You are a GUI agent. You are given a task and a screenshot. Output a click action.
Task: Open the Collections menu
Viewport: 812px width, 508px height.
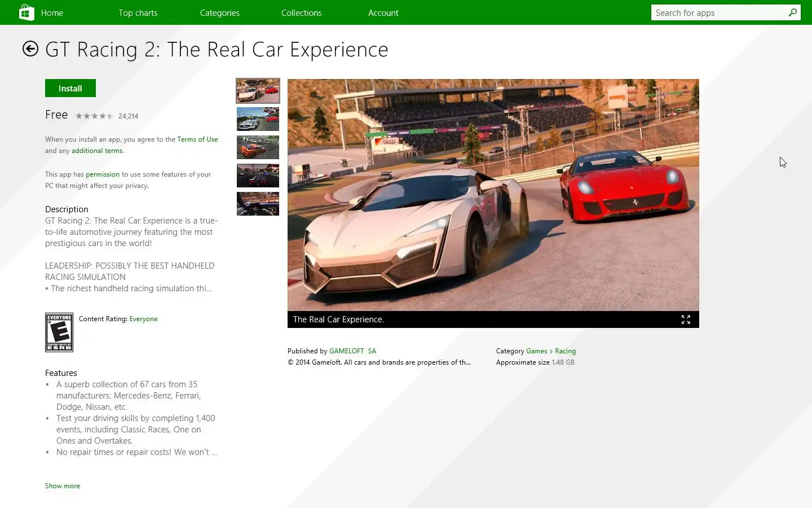302,12
